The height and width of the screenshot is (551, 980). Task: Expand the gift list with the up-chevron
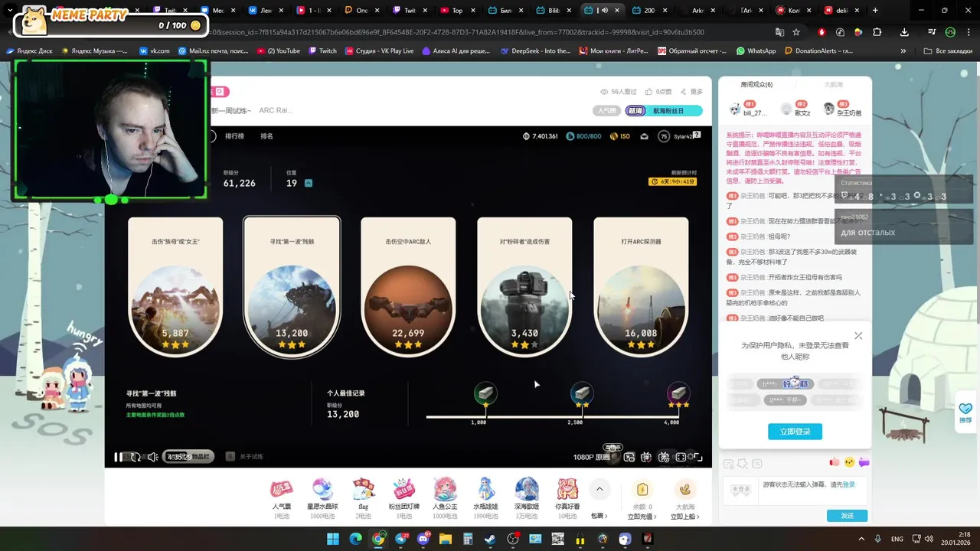(599, 489)
